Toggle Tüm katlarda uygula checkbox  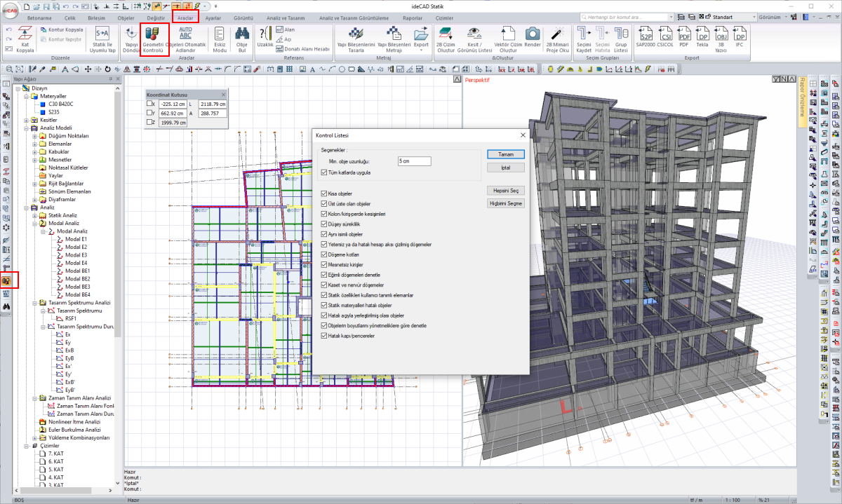coord(324,172)
